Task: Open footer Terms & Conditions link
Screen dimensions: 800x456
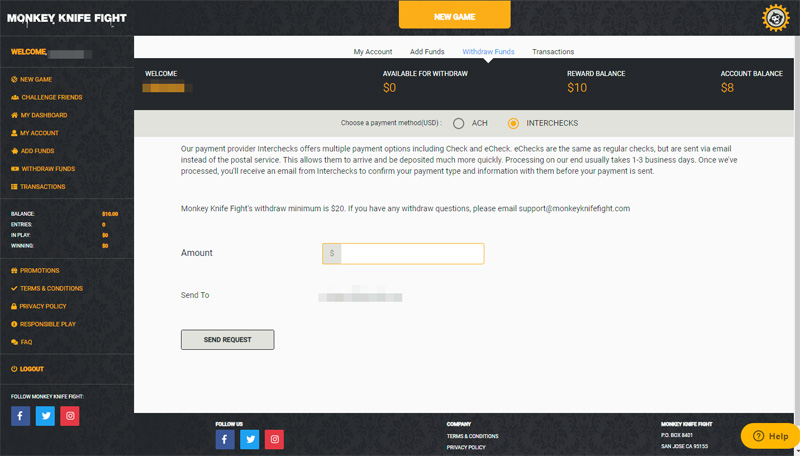Action: coord(472,436)
